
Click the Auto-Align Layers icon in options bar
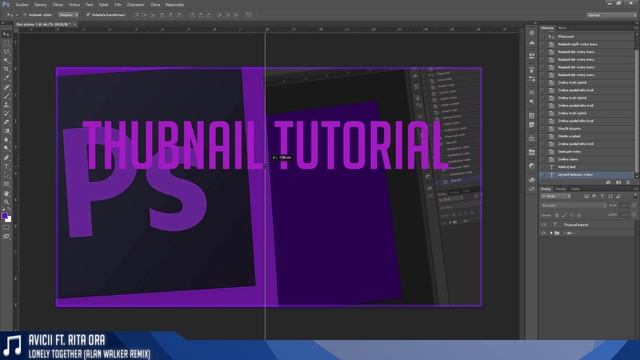249,15
